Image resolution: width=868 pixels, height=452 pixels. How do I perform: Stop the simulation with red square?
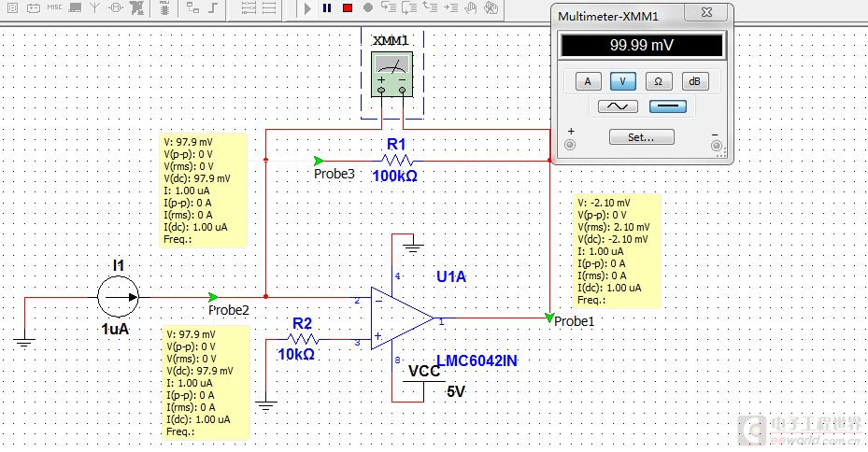coord(348,7)
